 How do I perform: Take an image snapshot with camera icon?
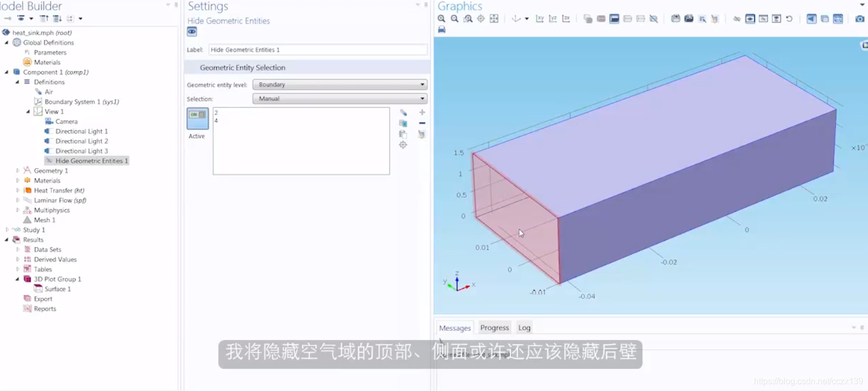click(860, 19)
